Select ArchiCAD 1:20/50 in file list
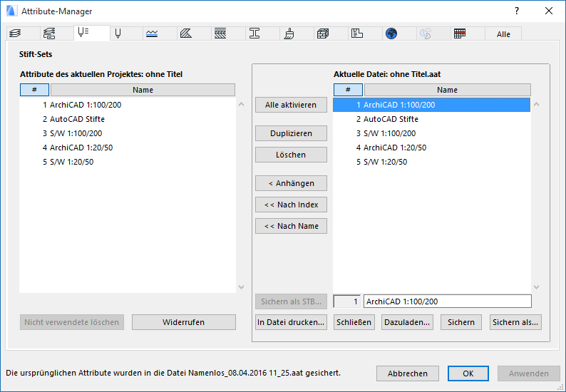 pyautogui.click(x=431, y=148)
